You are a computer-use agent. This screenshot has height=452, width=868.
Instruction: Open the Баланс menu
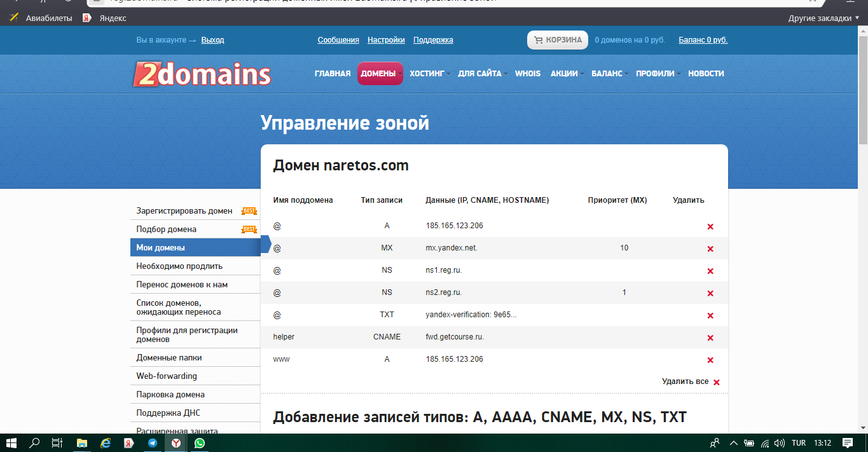coord(610,74)
